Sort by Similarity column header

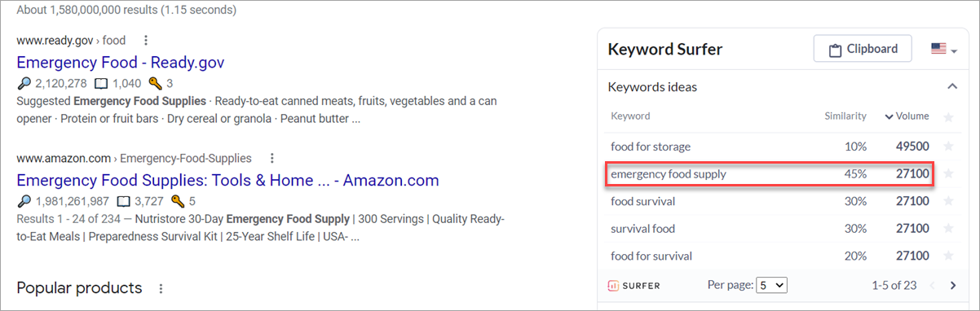[x=845, y=116]
